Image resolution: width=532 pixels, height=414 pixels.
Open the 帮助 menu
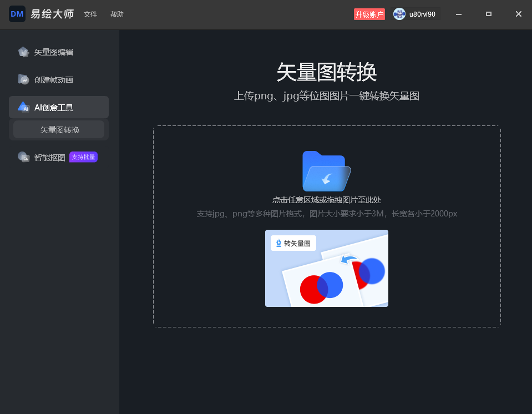pyautogui.click(x=116, y=14)
